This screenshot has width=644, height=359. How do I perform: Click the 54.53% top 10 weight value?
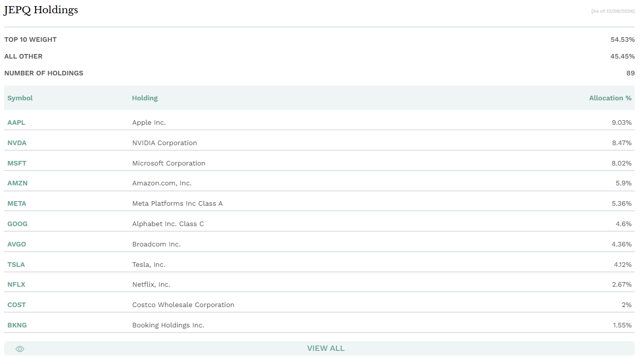point(623,40)
